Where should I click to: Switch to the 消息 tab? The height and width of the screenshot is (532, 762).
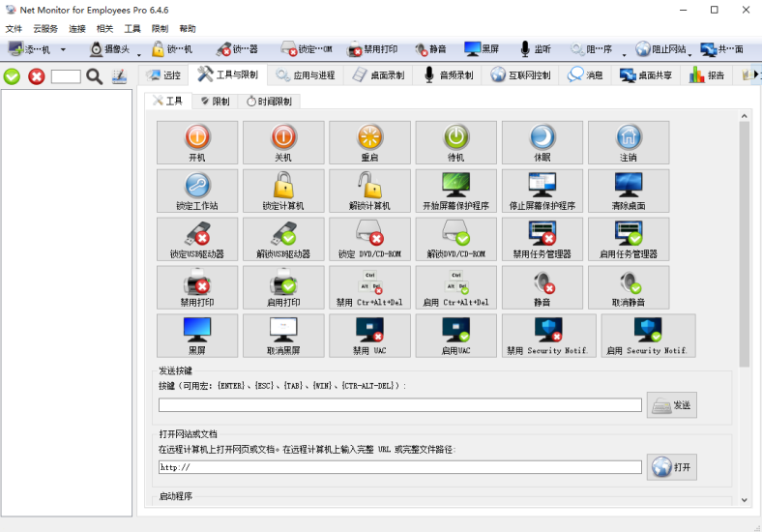(586, 74)
